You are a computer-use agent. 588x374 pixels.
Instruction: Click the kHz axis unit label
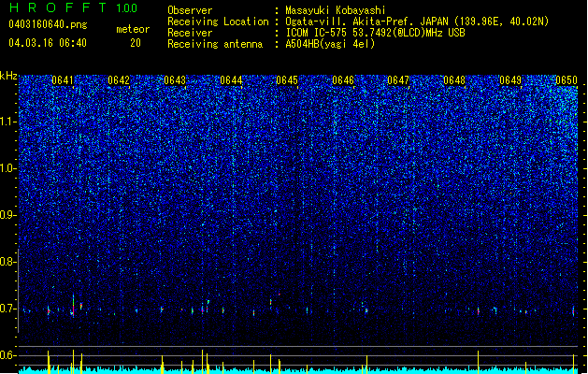pyautogui.click(x=8, y=76)
